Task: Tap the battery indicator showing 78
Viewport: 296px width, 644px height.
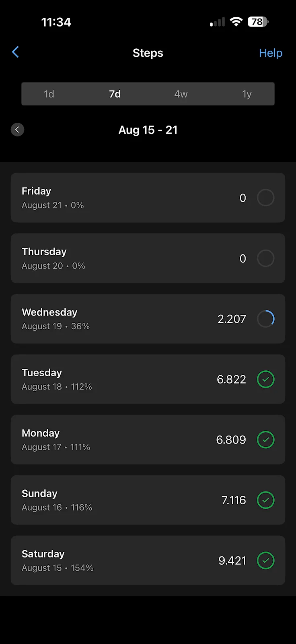Action: 258,22
